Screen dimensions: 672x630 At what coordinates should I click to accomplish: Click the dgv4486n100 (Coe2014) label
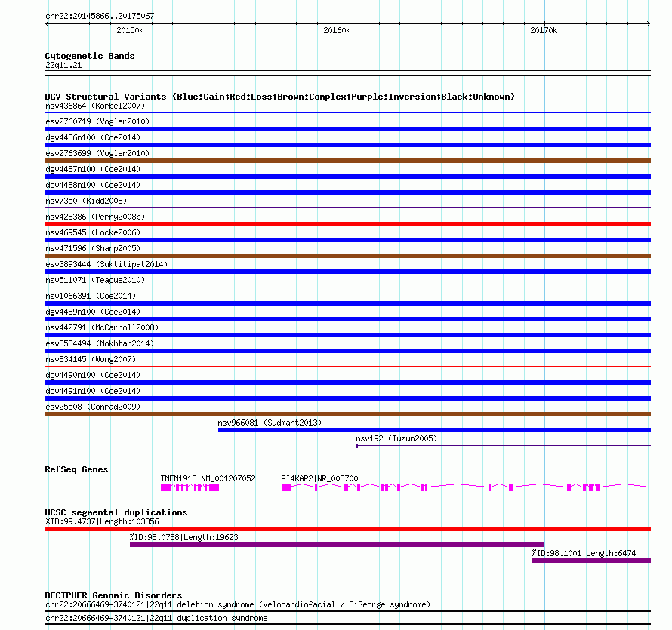[93, 137]
